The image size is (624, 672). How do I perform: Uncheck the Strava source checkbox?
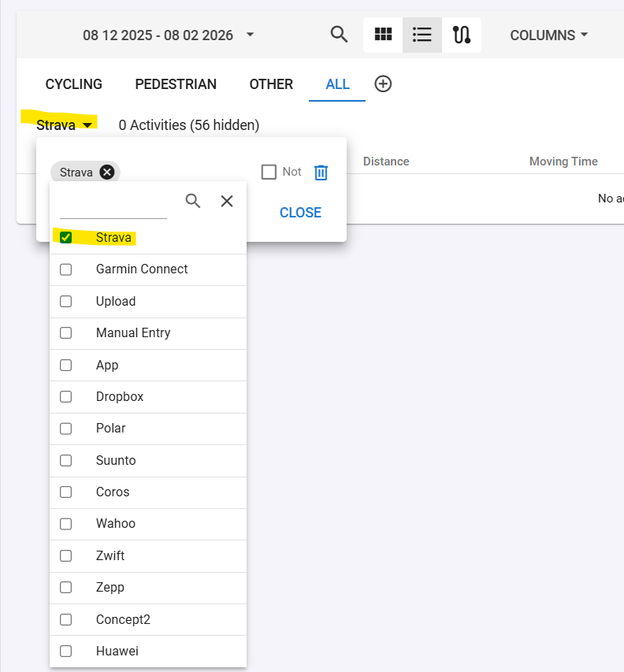(x=66, y=237)
